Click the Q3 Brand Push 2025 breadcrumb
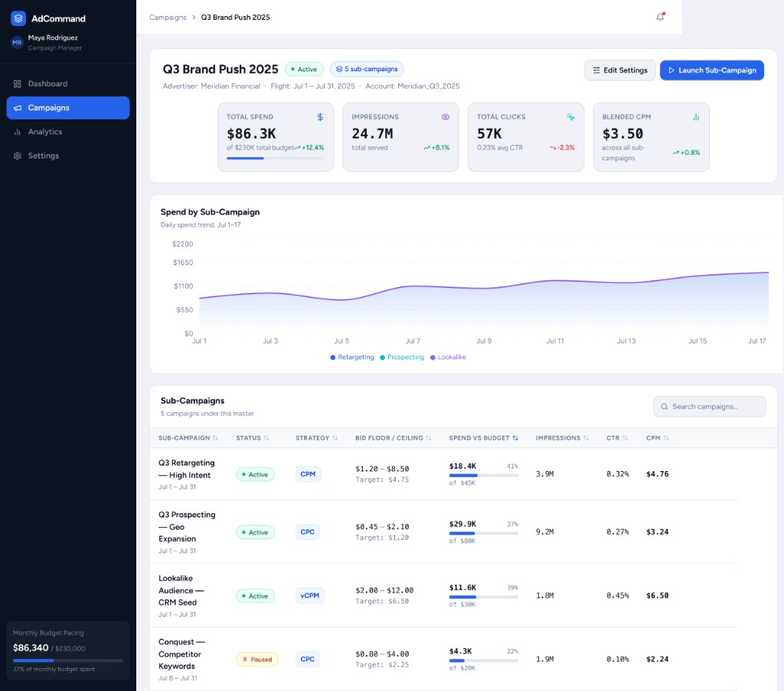 (x=236, y=18)
